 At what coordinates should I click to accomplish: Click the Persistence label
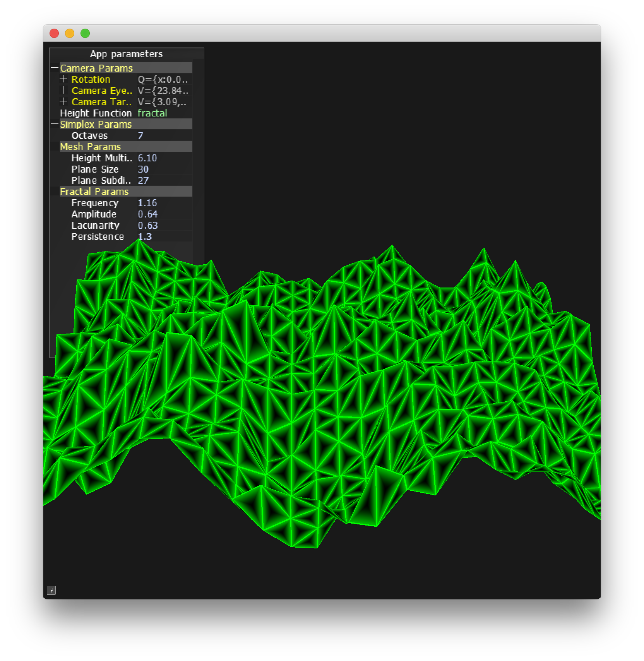(98, 236)
